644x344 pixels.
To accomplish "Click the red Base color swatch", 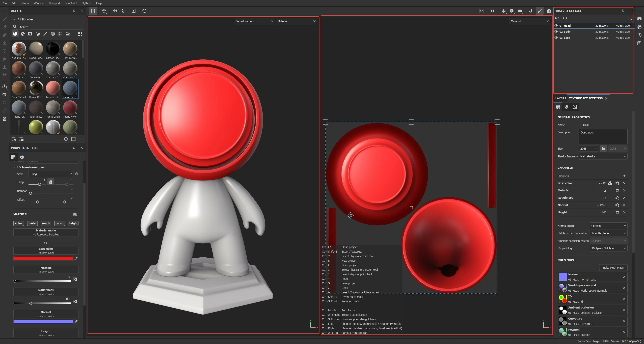I will [43, 258].
